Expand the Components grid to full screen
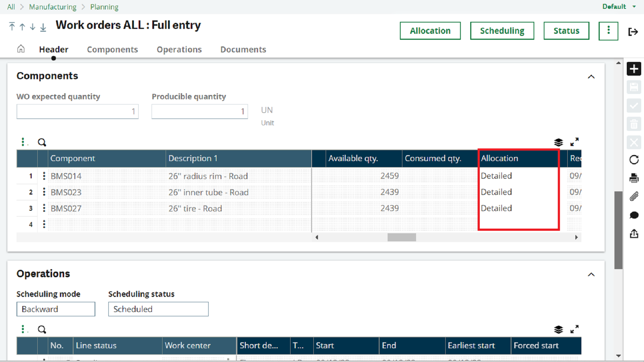This screenshot has width=644, height=362. point(575,142)
